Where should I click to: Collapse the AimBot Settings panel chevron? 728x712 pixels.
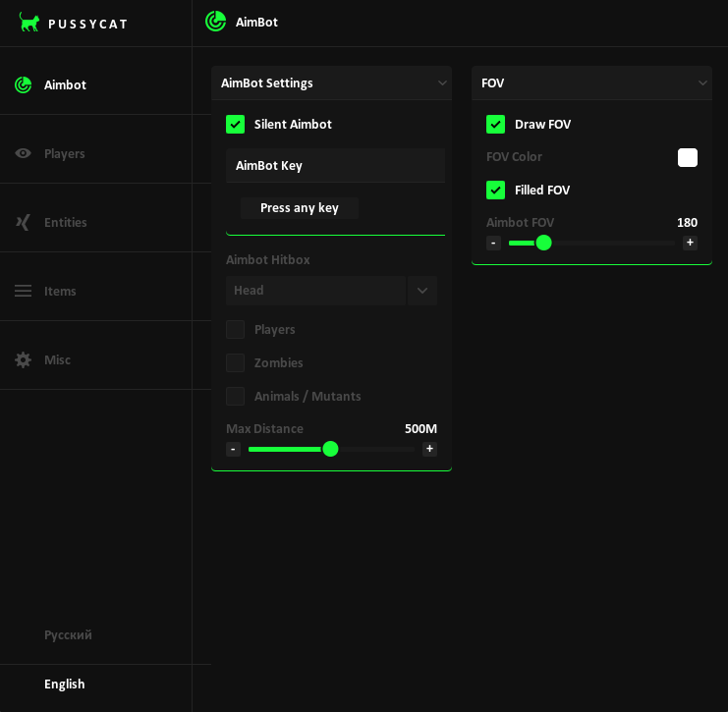click(x=442, y=83)
